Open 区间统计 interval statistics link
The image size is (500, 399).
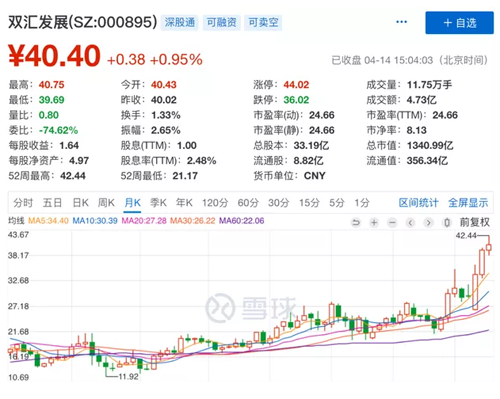(x=419, y=203)
